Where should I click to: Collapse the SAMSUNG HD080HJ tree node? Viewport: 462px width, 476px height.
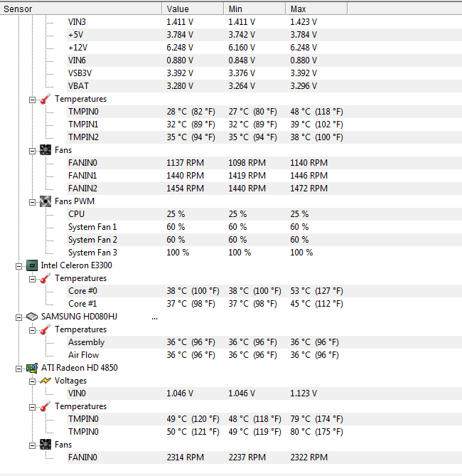click(18, 317)
